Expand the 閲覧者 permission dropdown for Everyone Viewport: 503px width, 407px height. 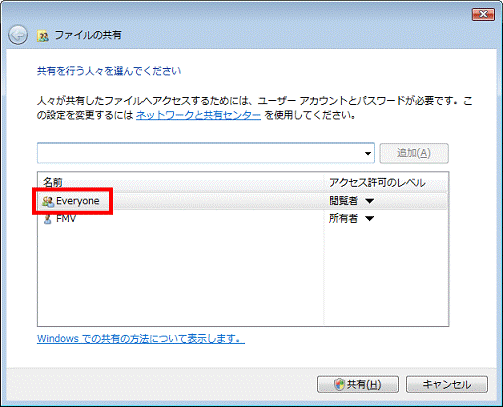pyautogui.click(x=370, y=201)
